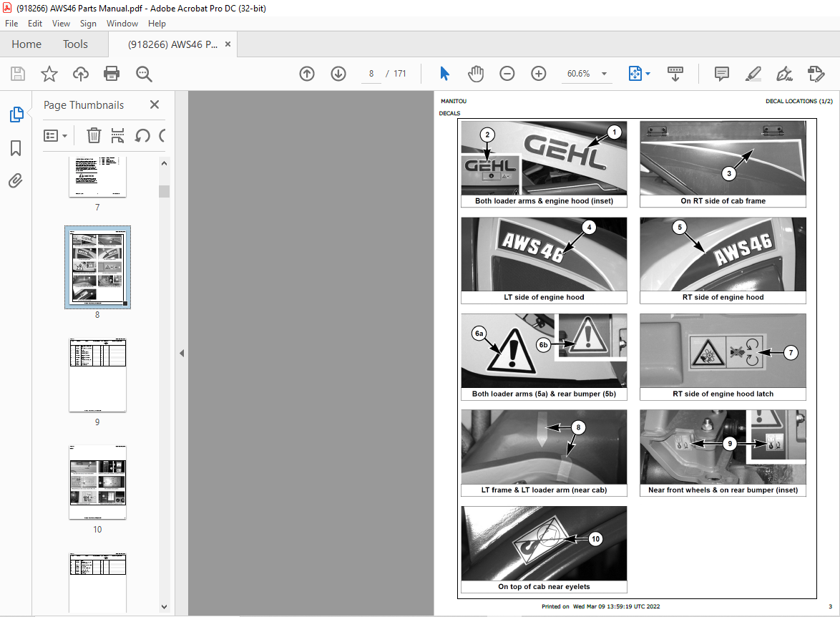Screen dimensions: 840x617
Task: Open the zoom level dropdown arrow
Action: coord(605,74)
